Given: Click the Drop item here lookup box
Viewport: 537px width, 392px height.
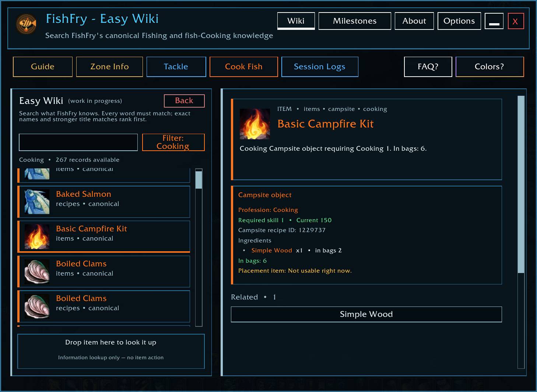Looking at the screenshot, I should point(111,351).
